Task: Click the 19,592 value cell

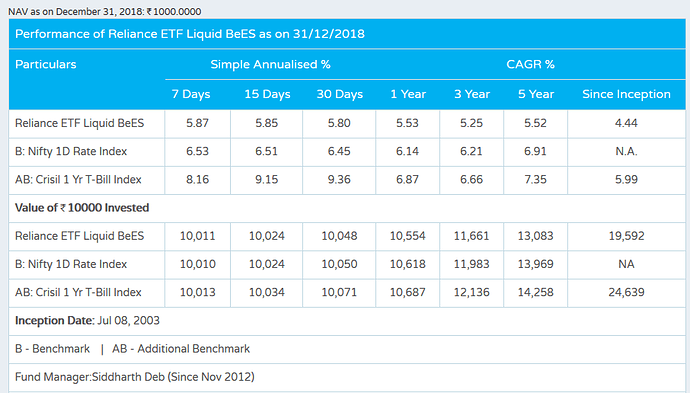Action: pos(626,236)
